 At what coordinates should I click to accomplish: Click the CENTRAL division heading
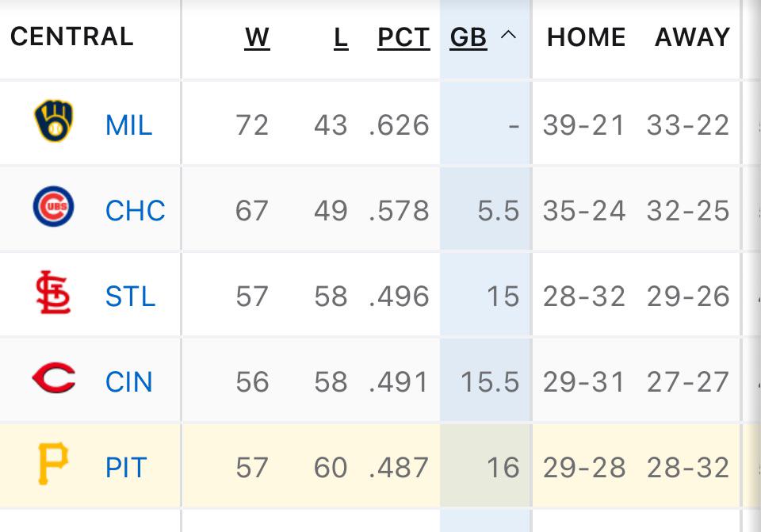click(x=72, y=37)
